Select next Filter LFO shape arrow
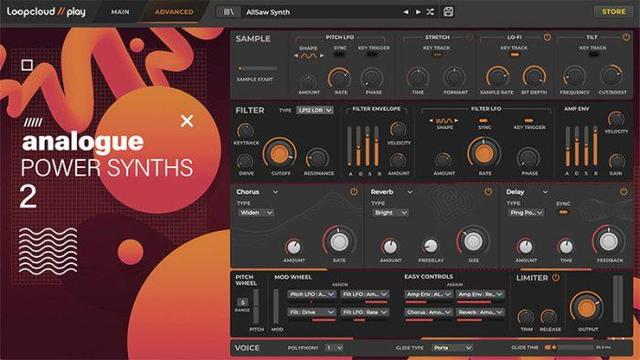Image resolution: width=640 pixels, height=360 pixels. pyautogui.click(x=456, y=120)
